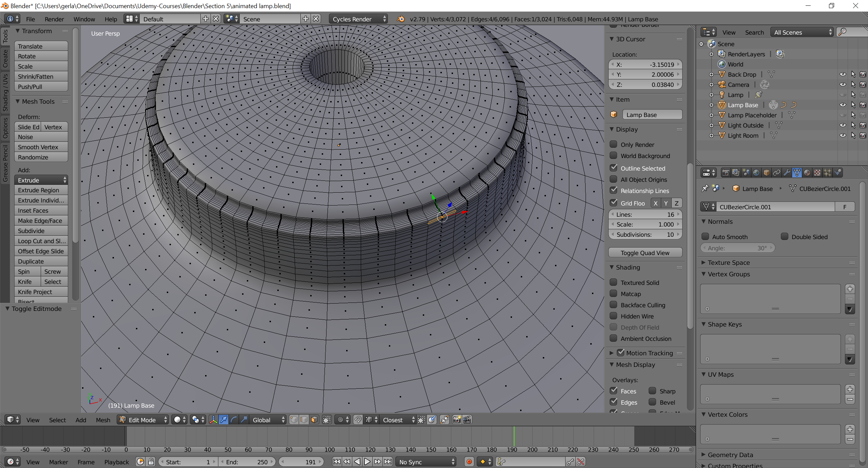Open the Cycles Render engine dropdown

(358, 19)
